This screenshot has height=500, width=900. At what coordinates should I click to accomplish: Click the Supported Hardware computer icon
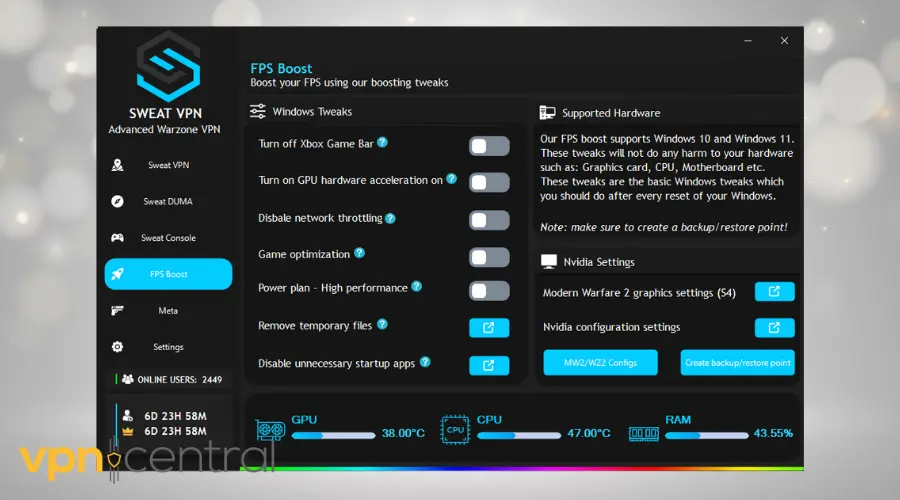pos(548,113)
